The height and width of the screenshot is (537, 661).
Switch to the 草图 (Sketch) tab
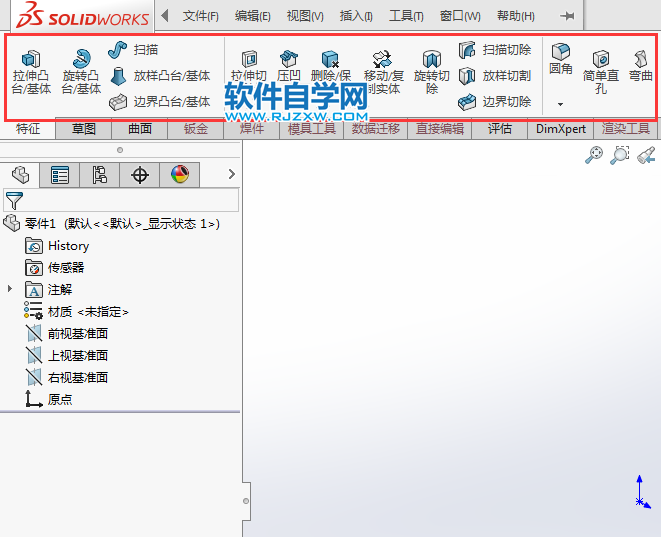pos(83,129)
